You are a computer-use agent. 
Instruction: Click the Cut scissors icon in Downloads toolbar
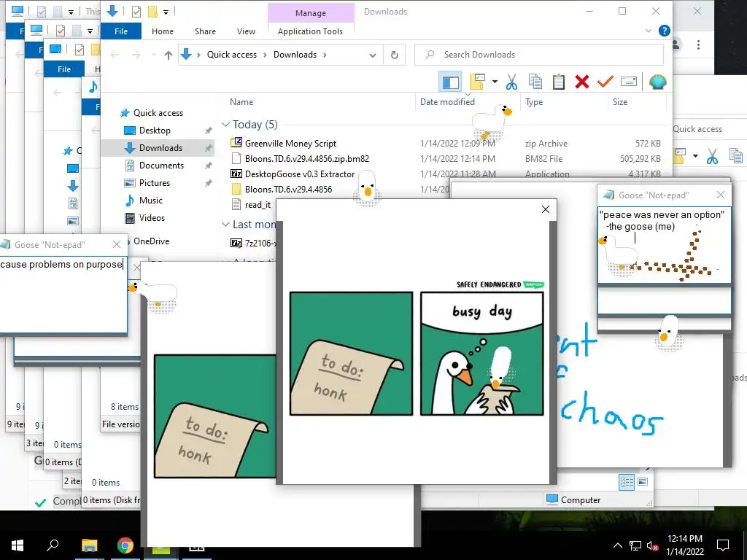point(511,82)
